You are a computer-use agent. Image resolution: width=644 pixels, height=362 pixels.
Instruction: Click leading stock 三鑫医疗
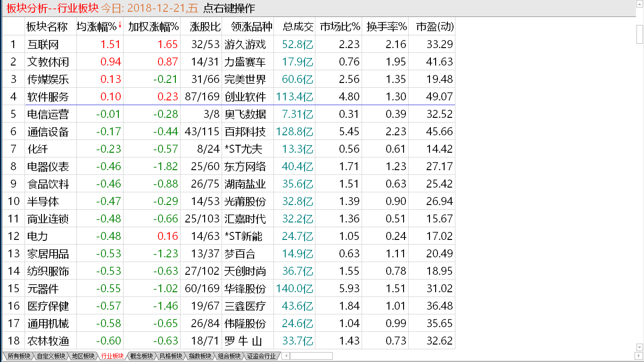click(245, 306)
